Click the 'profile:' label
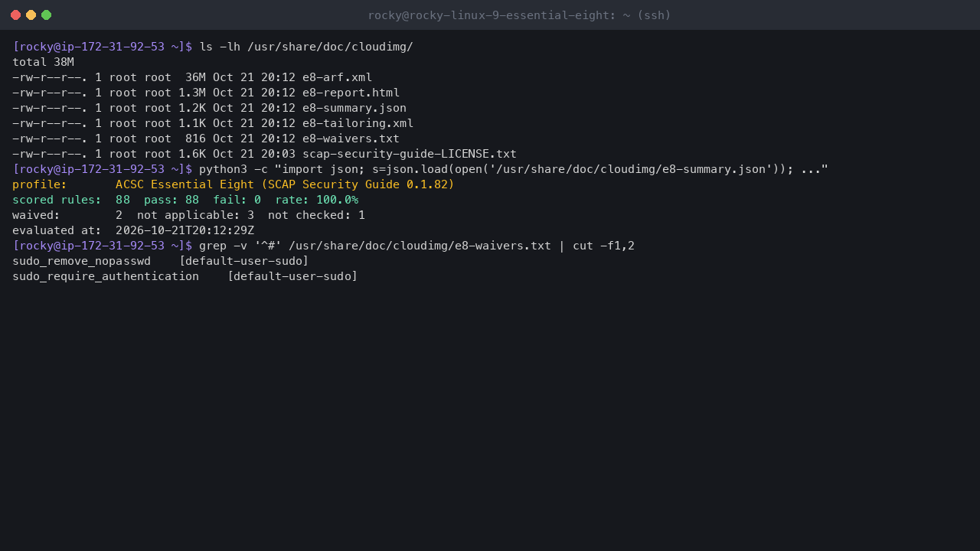Viewport: 980px width, 551px height. (x=40, y=184)
